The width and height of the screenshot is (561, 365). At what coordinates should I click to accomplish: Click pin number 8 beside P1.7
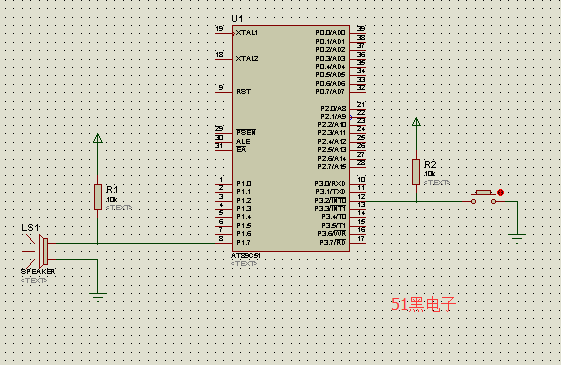(x=221, y=238)
